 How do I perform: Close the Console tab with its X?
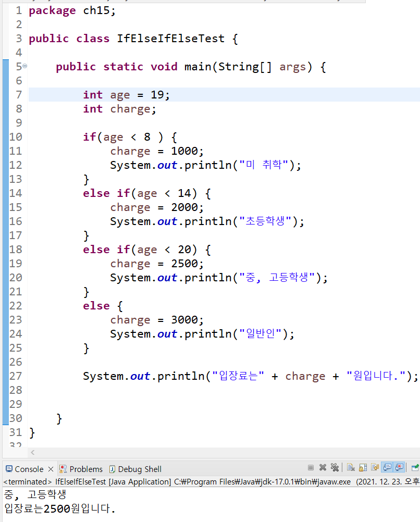point(51,469)
